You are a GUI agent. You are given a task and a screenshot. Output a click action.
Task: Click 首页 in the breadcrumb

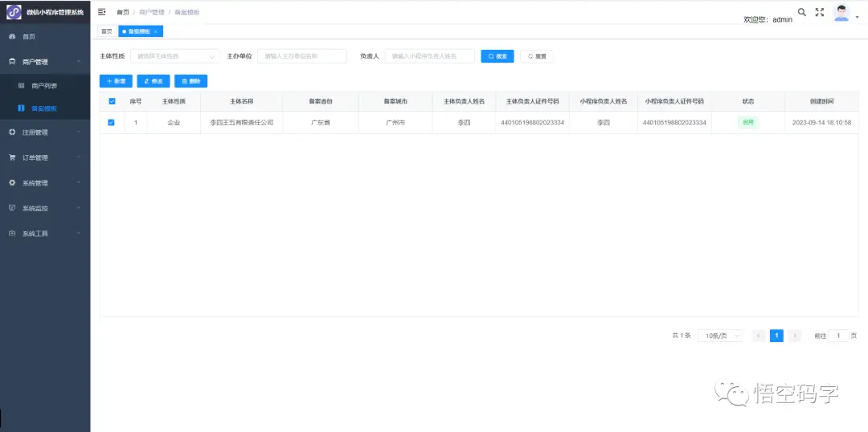click(123, 12)
